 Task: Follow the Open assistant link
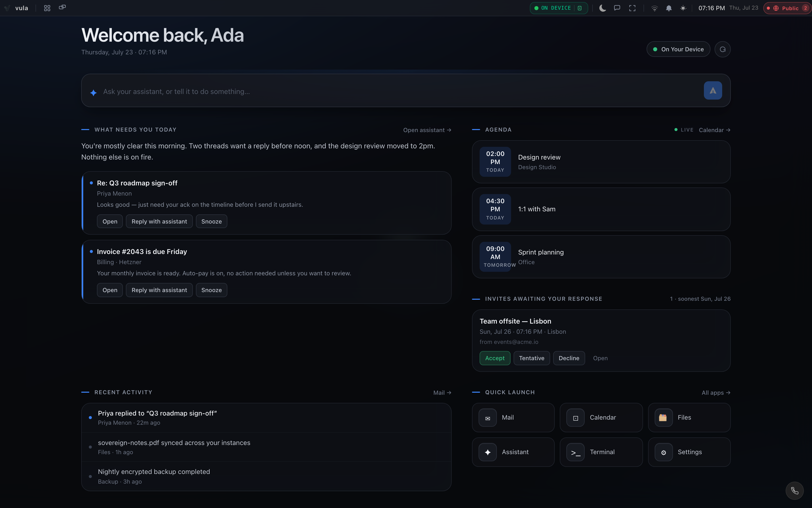pyautogui.click(x=427, y=130)
